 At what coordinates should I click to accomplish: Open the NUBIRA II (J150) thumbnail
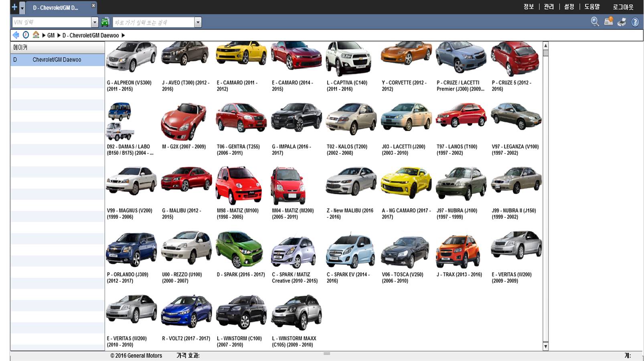[516, 180]
